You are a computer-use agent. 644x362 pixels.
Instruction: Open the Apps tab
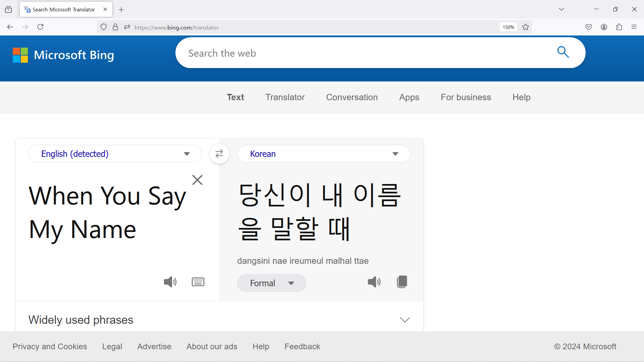pyautogui.click(x=409, y=97)
